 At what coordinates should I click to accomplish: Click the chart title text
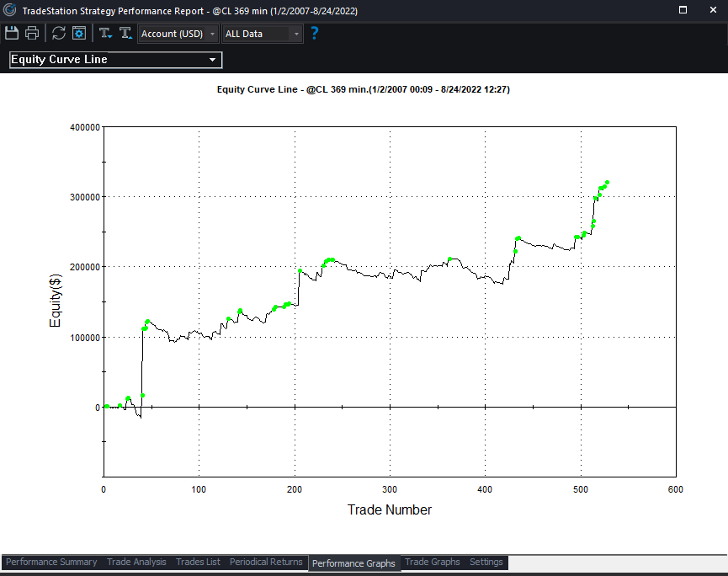364,89
